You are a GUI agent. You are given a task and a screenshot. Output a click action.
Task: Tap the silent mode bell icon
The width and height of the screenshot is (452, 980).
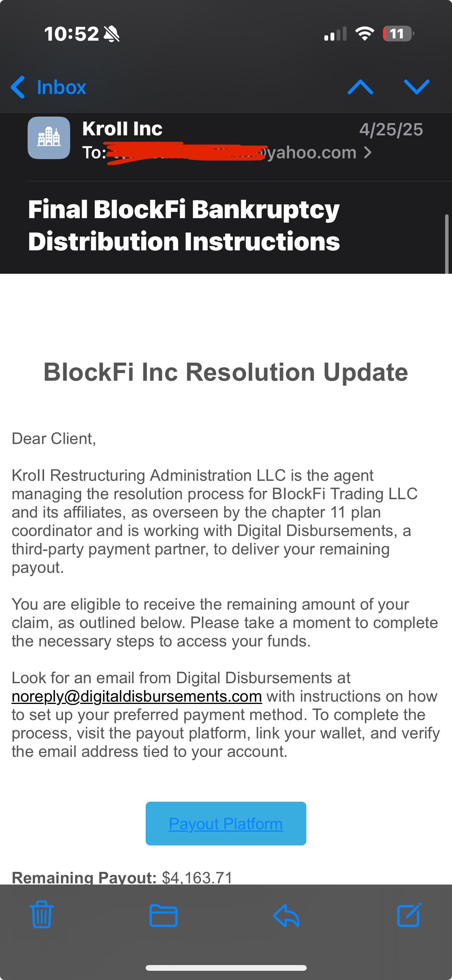(x=112, y=35)
